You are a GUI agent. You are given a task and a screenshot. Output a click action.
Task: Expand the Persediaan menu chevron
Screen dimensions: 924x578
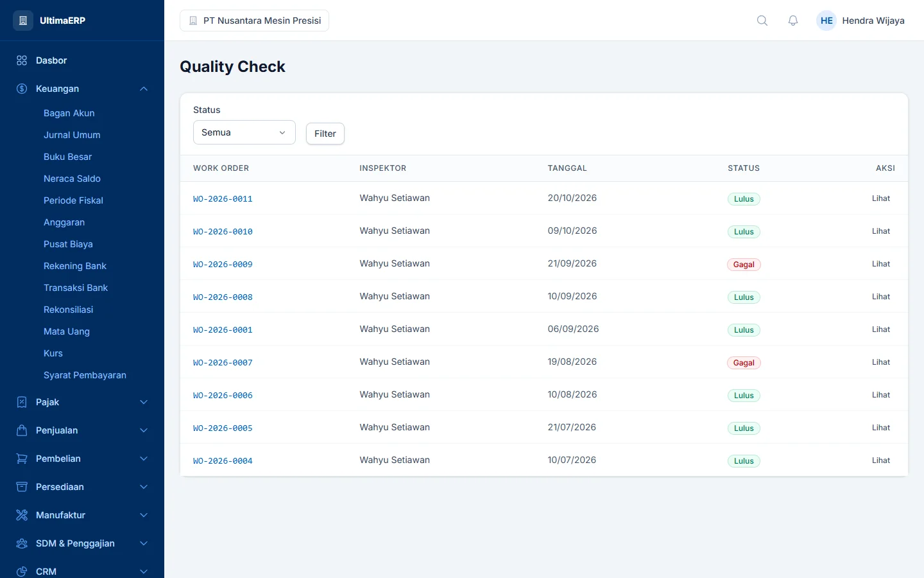(144, 487)
